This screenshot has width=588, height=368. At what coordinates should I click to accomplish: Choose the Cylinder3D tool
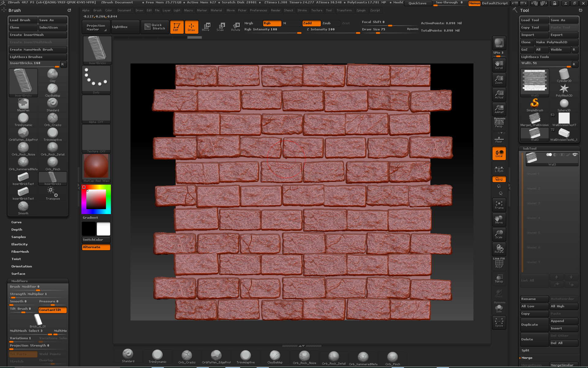click(564, 75)
